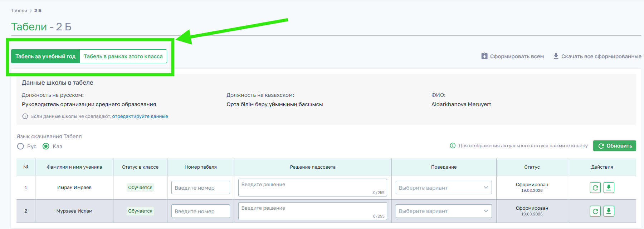The height and width of the screenshot is (229, 644).
Task: Click Решение педсовета field for Мурзаев Ислам
Action: pos(312,211)
